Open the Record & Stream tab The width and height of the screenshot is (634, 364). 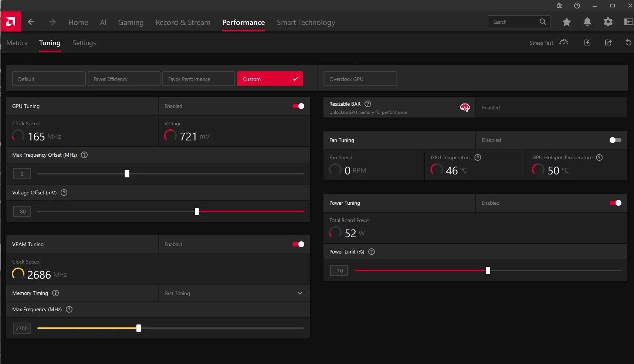tap(183, 23)
